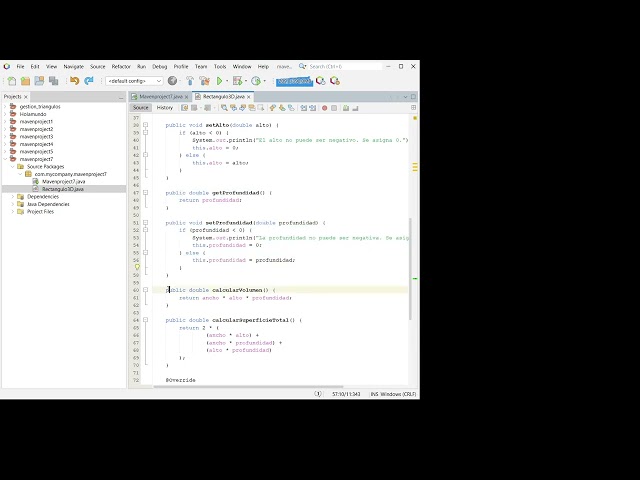The image size is (640, 480).
Task: Click the editor horizontal scrollbar
Action: (x=249, y=387)
